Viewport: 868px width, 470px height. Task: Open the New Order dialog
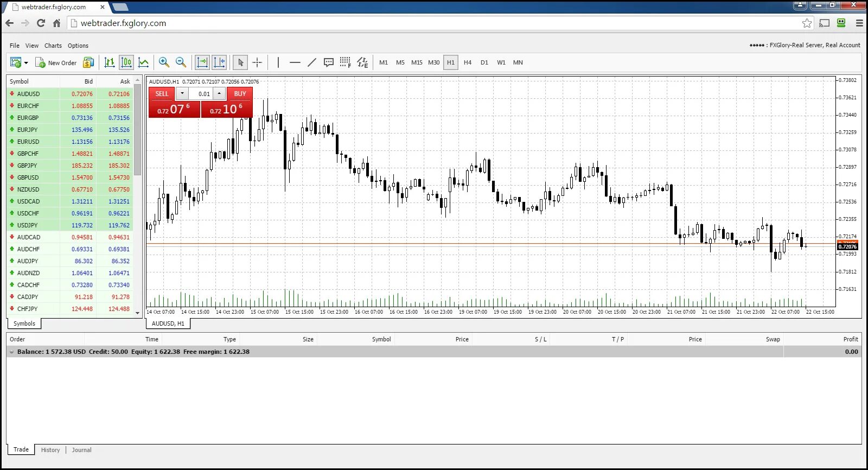tap(56, 63)
